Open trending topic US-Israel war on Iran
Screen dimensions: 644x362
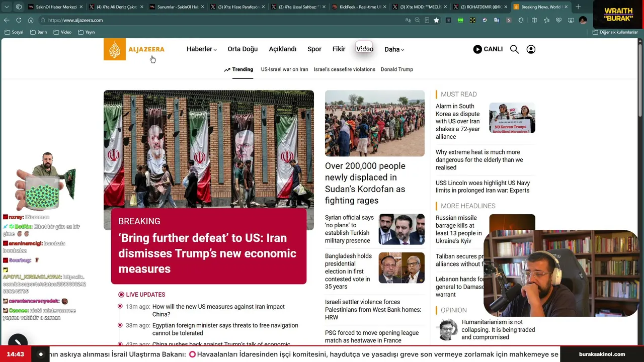[x=284, y=69]
